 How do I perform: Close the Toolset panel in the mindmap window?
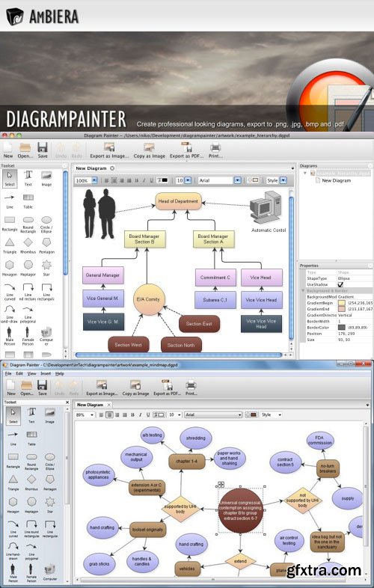pos(67,402)
